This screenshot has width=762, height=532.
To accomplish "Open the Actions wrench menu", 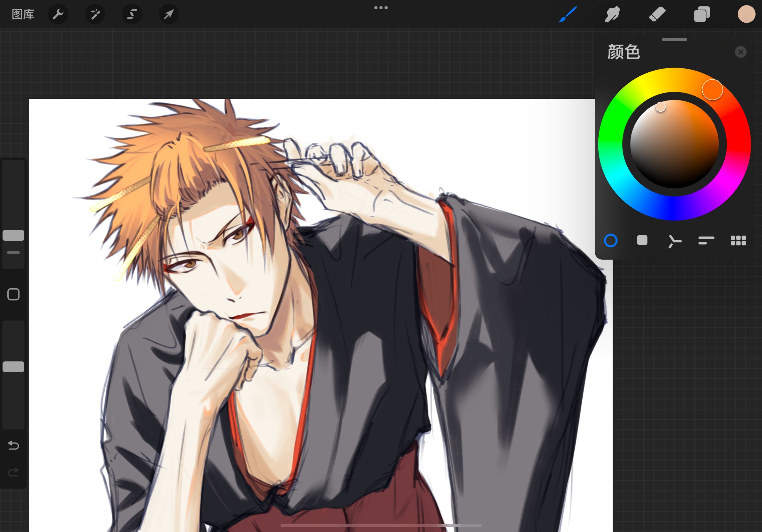I will point(58,14).
